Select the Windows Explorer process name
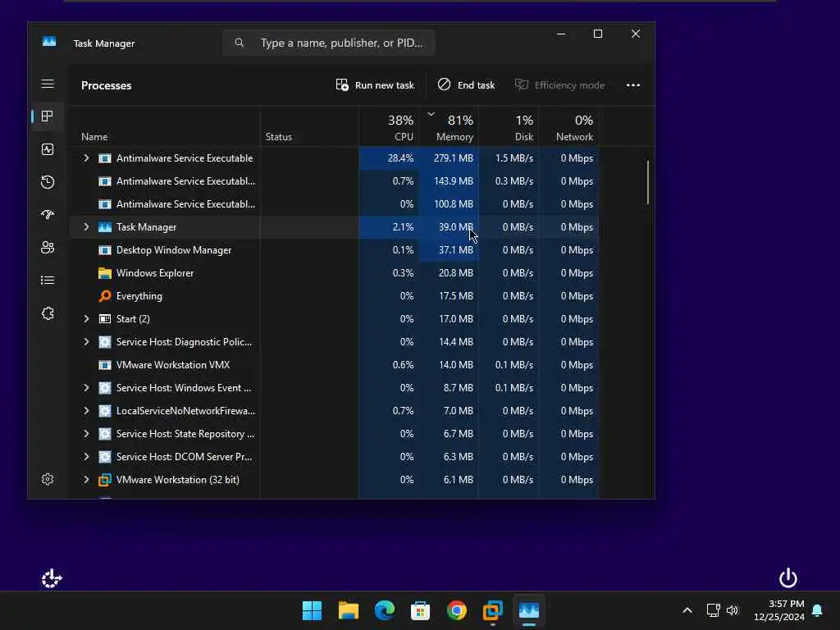 click(x=155, y=273)
